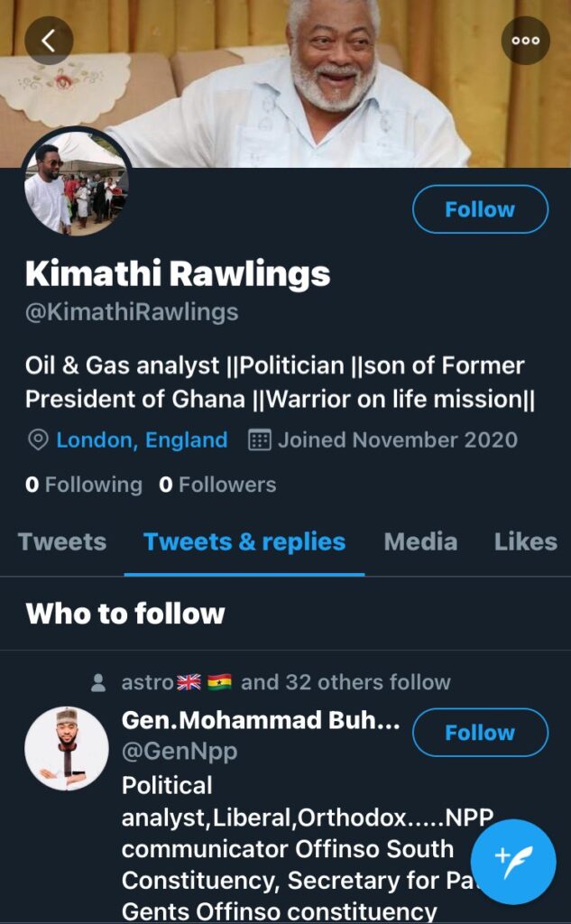Tap the Gen.Mohammad Buh... display name
Screen dimensions: 571x924
point(261,720)
